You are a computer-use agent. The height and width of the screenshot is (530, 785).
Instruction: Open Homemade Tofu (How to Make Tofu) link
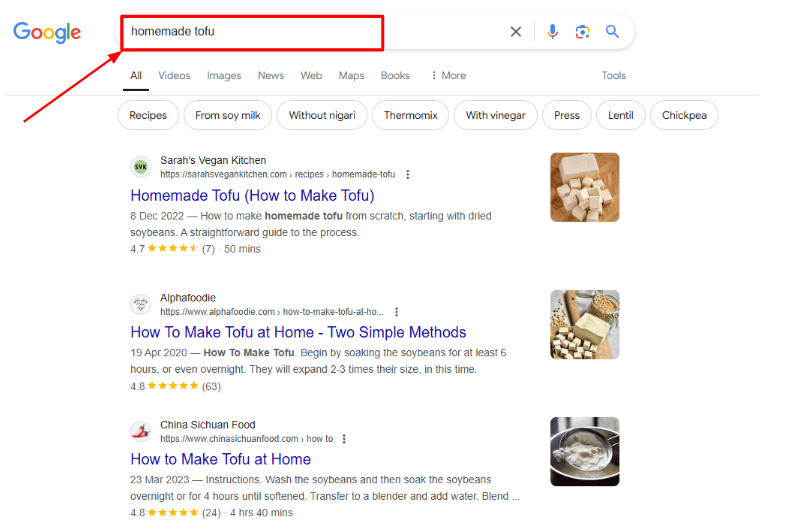tap(252, 195)
